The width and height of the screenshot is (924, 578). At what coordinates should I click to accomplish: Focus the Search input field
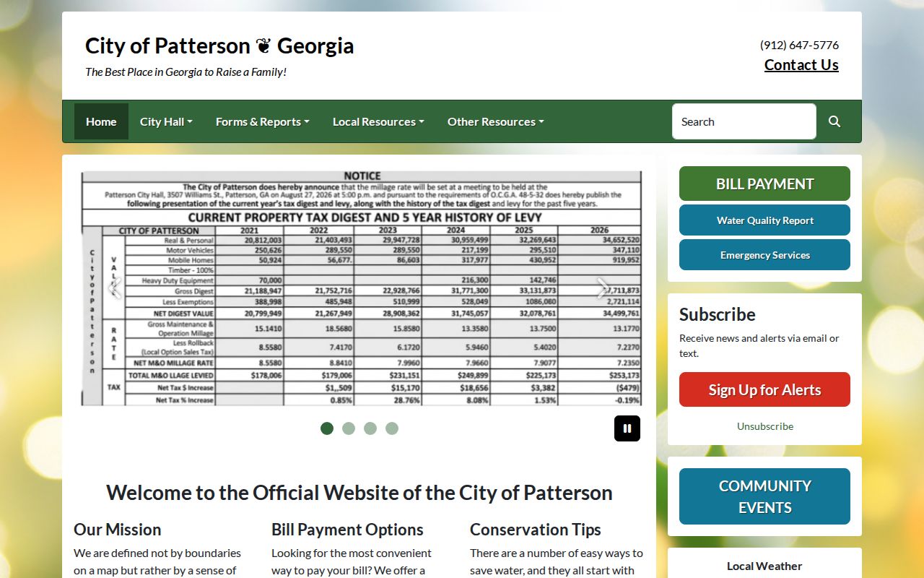744,121
